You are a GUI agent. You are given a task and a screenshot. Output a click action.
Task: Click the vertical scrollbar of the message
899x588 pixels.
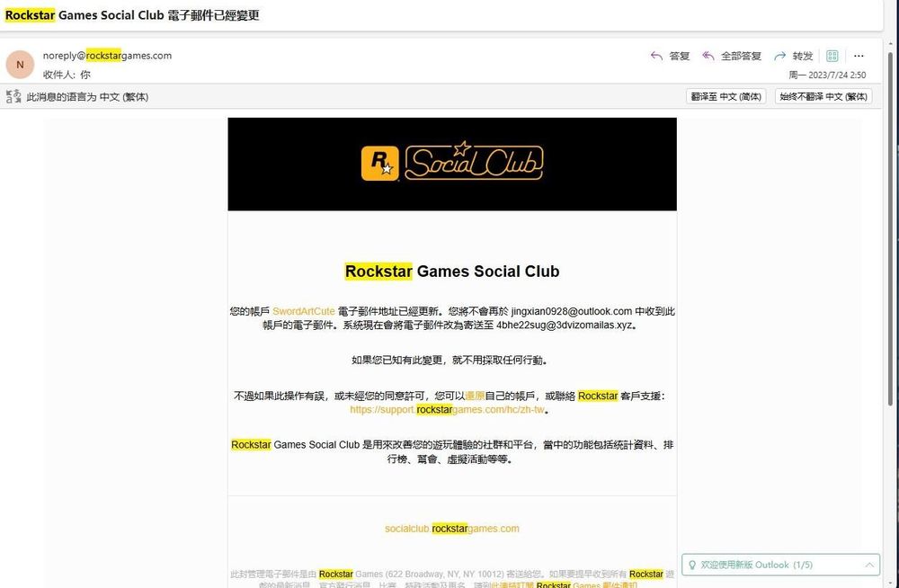tap(890, 229)
